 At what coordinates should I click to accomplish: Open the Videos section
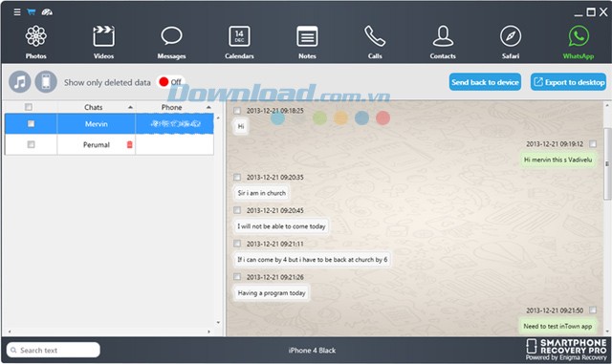click(x=103, y=42)
